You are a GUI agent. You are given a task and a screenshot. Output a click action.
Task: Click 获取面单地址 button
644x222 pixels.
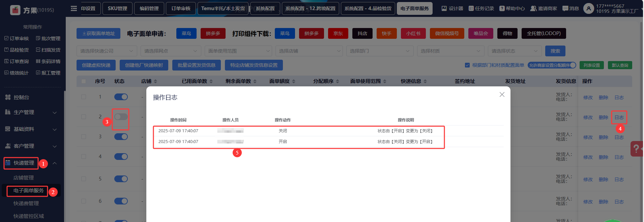coord(98,33)
